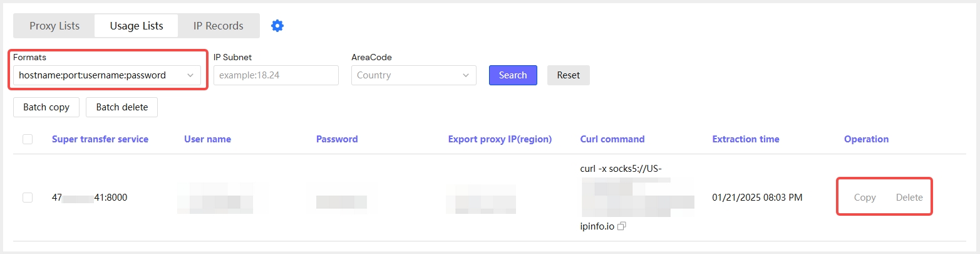Image resolution: width=980 pixels, height=254 pixels.
Task: Check the row checkbox for the 8000 port entry
Action: click(28, 198)
